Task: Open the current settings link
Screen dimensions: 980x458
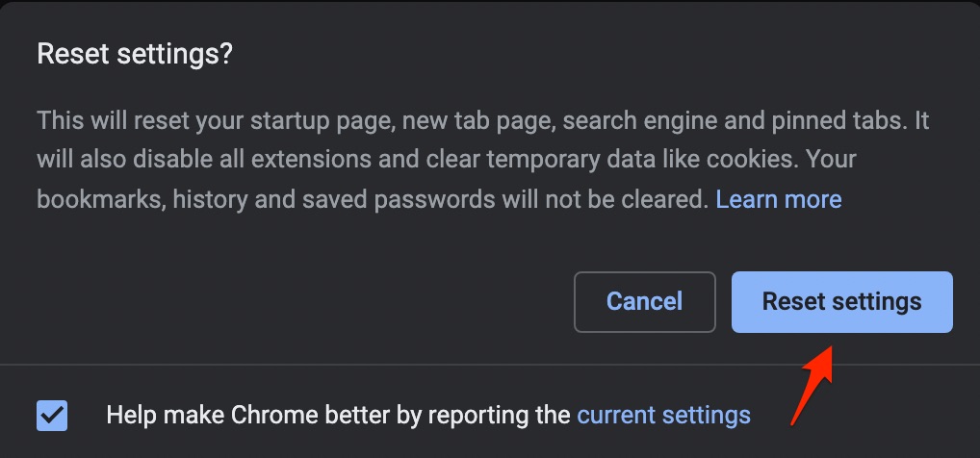Action: [x=663, y=416]
